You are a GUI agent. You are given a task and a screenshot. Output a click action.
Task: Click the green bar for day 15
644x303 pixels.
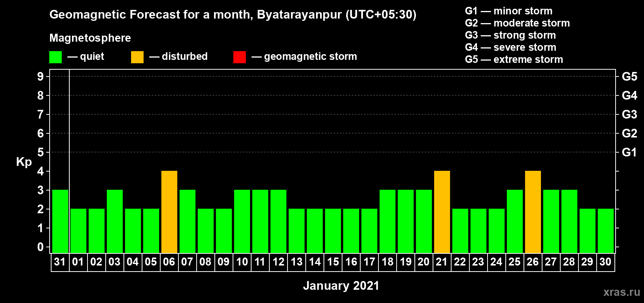click(x=333, y=231)
